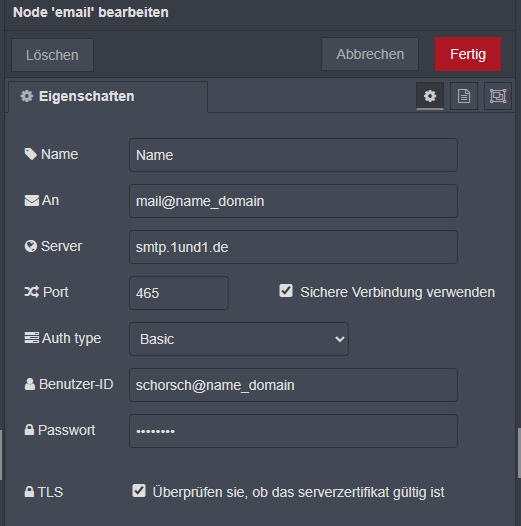Click the red Fertig button
Viewport: 521px width, 526px height.
tap(468, 54)
